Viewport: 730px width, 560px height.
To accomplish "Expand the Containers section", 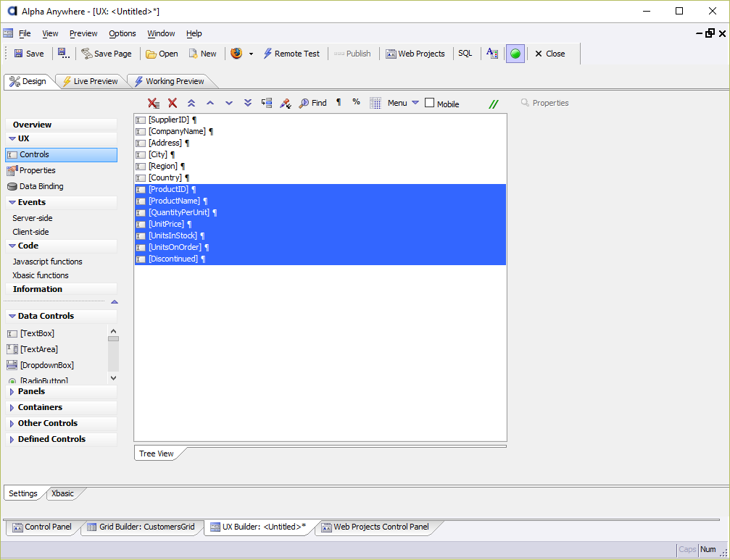I will (12, 408).
